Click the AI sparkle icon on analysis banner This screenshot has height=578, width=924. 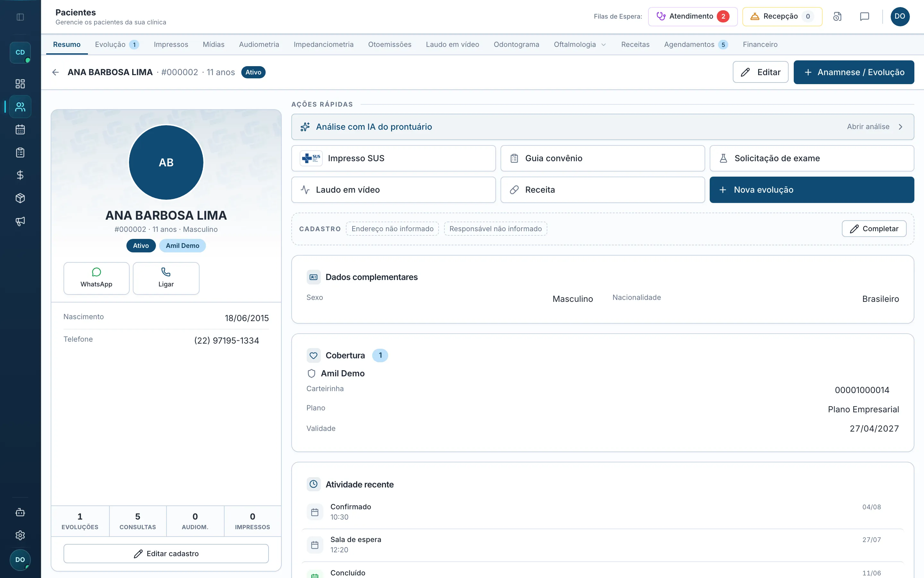[305, 127]
